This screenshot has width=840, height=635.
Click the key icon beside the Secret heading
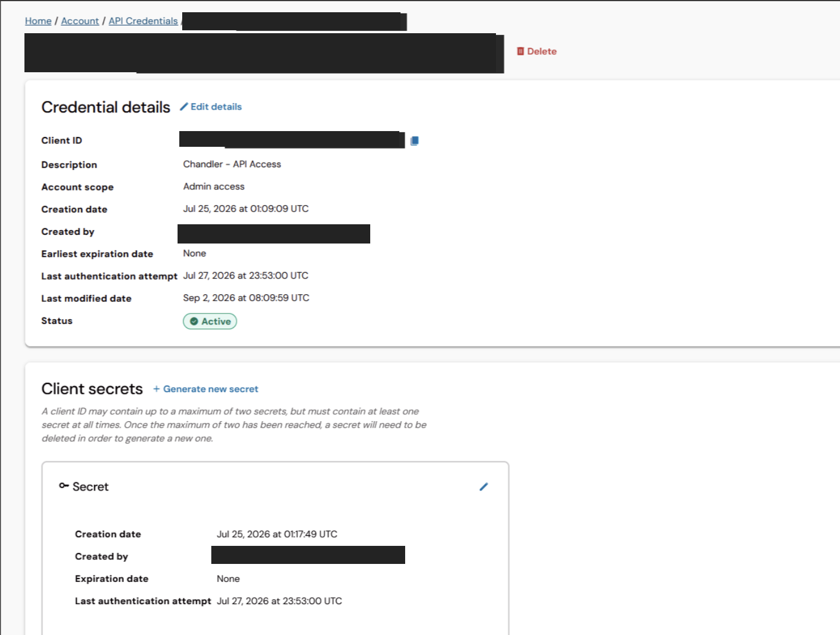pyautogui.click(x=64, y=485)
